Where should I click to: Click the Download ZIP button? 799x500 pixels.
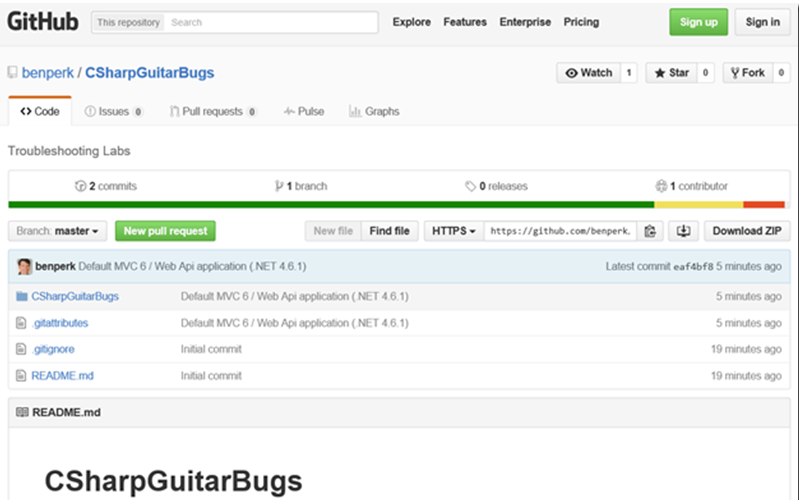[x=747, y=231]
